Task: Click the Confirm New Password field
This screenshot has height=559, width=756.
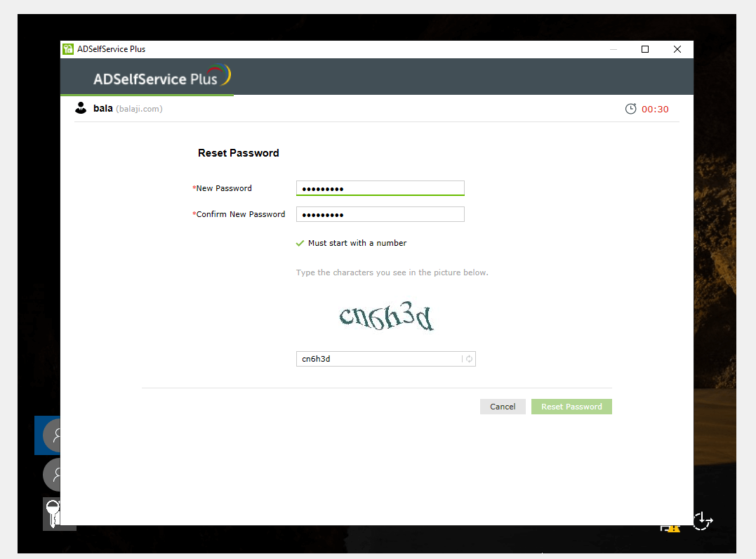Action: pos(380,214)
